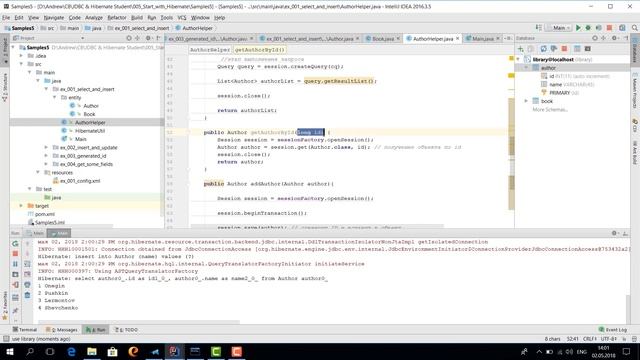Print console output with printer icon
The width and height of the screenshot is (640, 360).
click(x=27, y=285)
